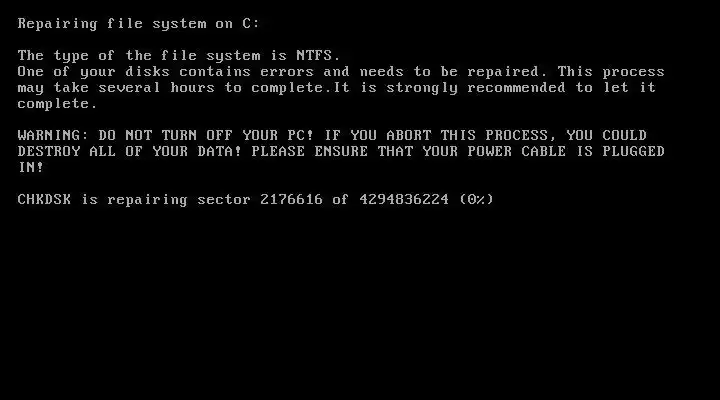Click the standalone 'IN!' text
Viewport: 720px width, 400px height.
(30, 168)
